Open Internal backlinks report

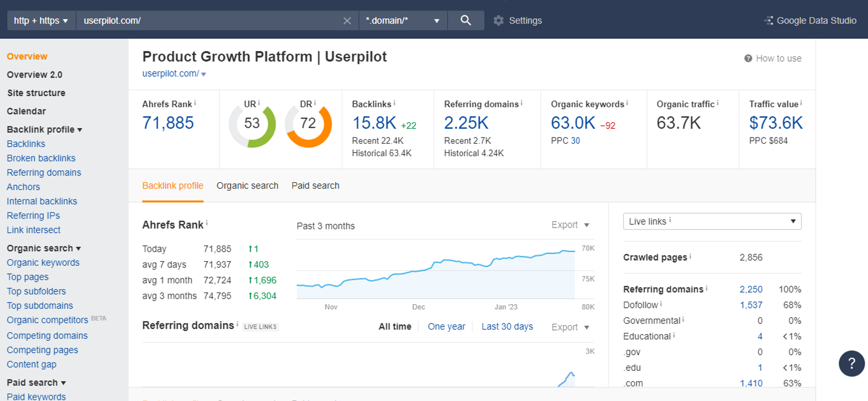pyautogui.click(x=42, y=201)
